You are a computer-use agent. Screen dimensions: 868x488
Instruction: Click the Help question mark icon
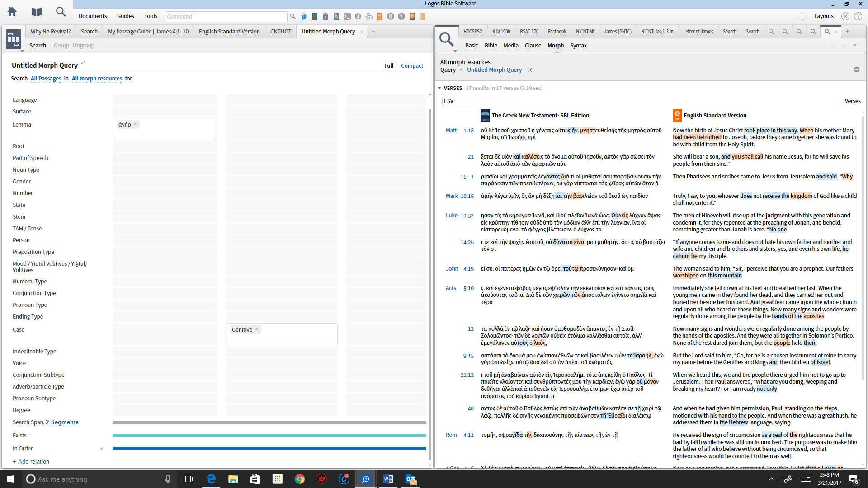point(858,16)
